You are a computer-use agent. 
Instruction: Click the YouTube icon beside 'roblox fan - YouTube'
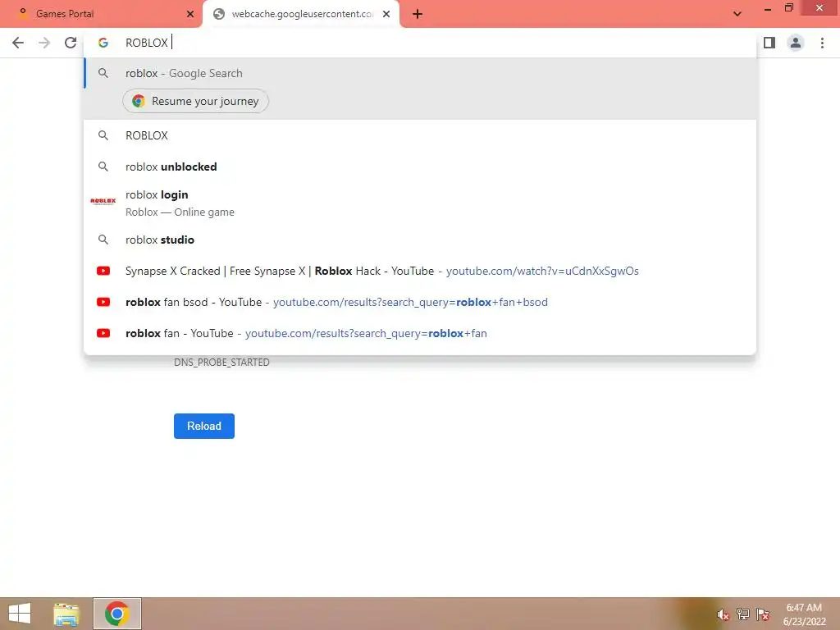(x=103, y=333)
